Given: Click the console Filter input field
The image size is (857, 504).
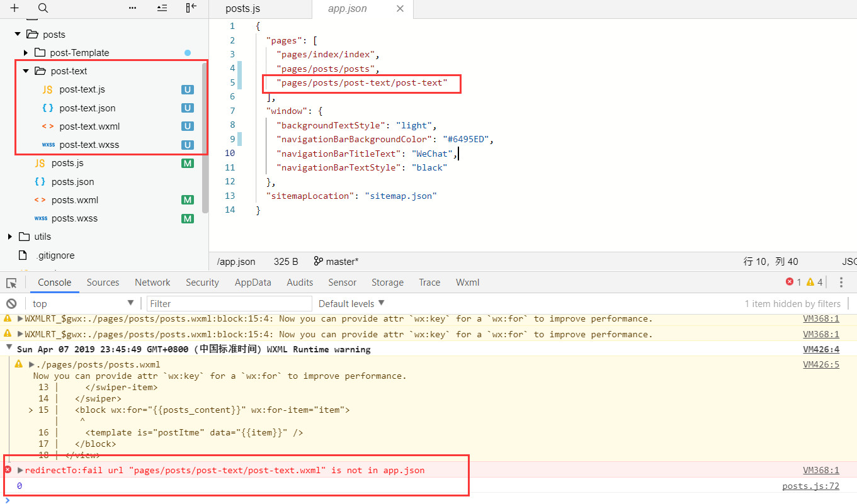Looking at the screenshot, I should pos(230,303).
